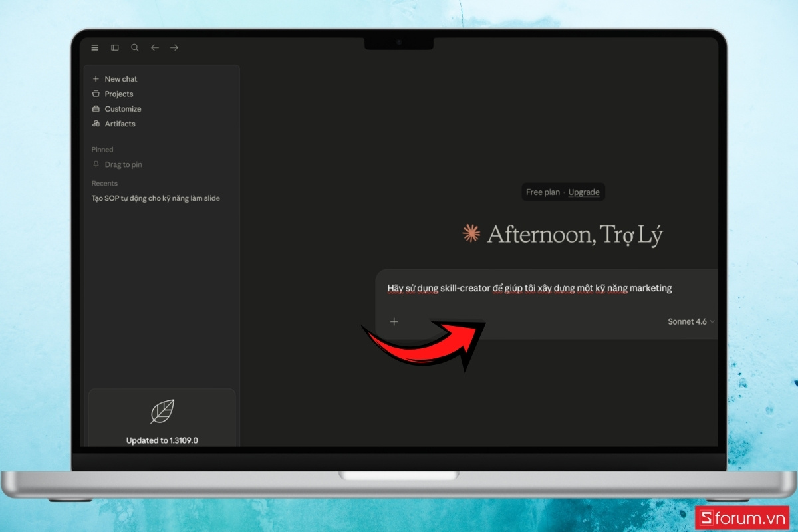Click the "Drag to pin" placeholder
Viewport: 798px width, 532px height.
[124, 164]
